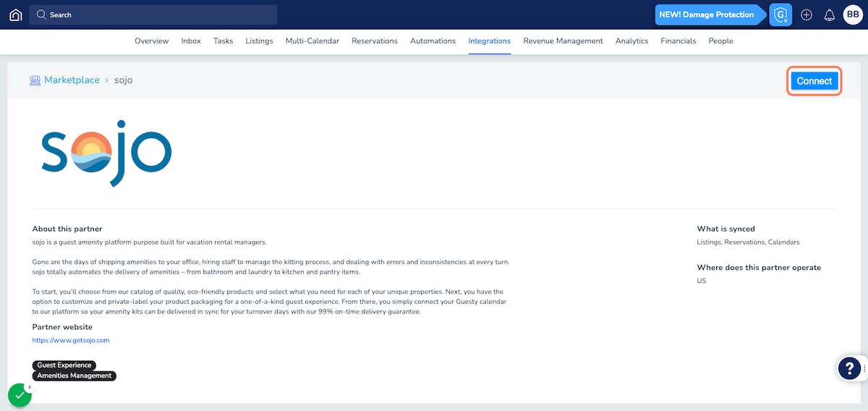Click the Guest Experience tag
Viewport: 868px width, 411px height.
pos(64,365)
